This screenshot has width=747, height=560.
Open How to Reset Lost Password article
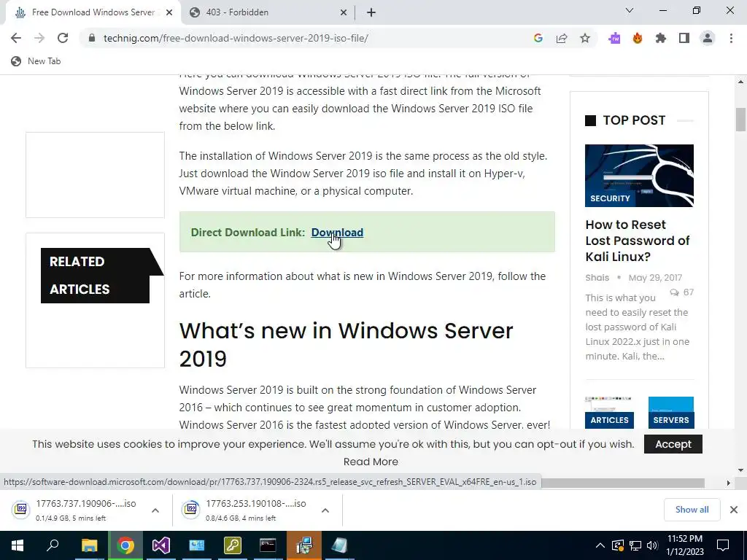[638, 241]
